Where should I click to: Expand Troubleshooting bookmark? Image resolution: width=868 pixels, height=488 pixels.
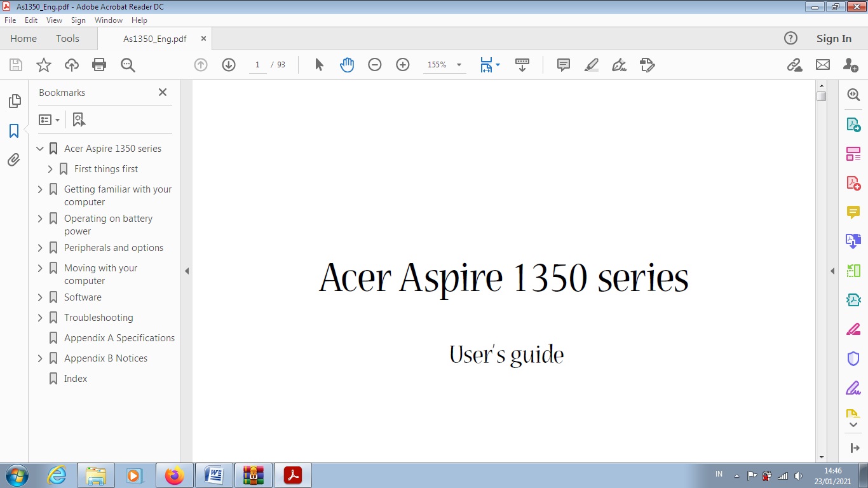(x=40, y=318)
